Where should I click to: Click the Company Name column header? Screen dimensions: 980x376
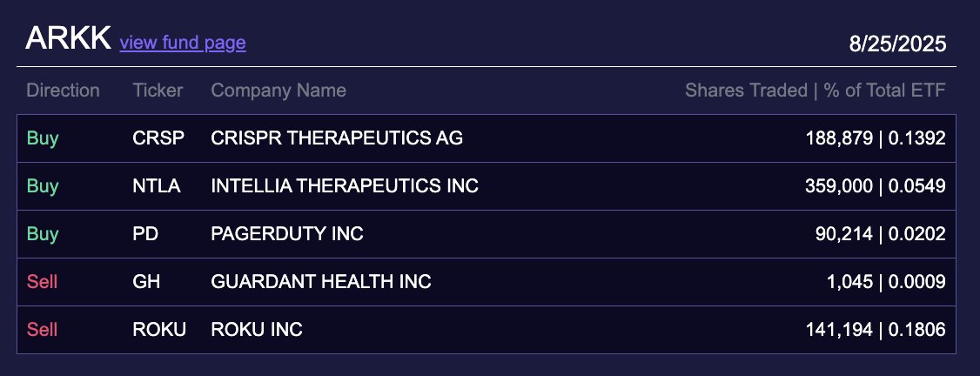coord(279,91)
